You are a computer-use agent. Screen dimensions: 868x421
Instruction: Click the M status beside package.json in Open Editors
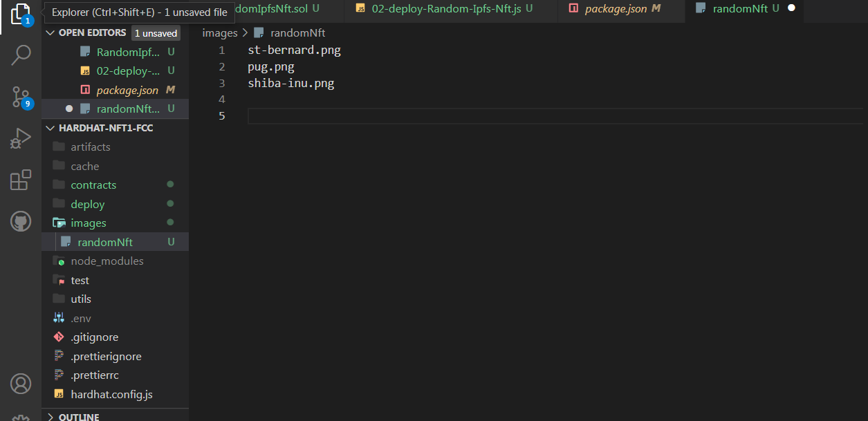(171, 90)
